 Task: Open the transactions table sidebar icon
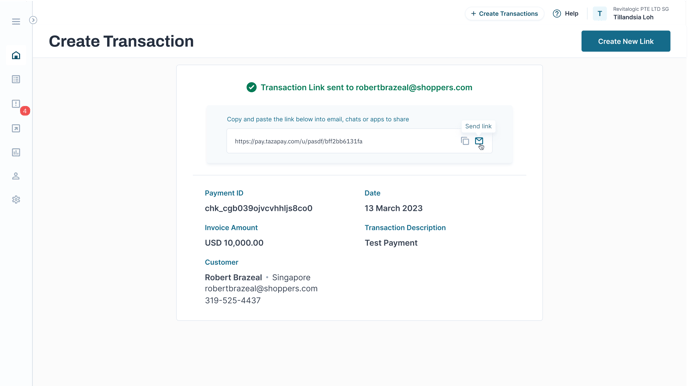tap(16, 79)
